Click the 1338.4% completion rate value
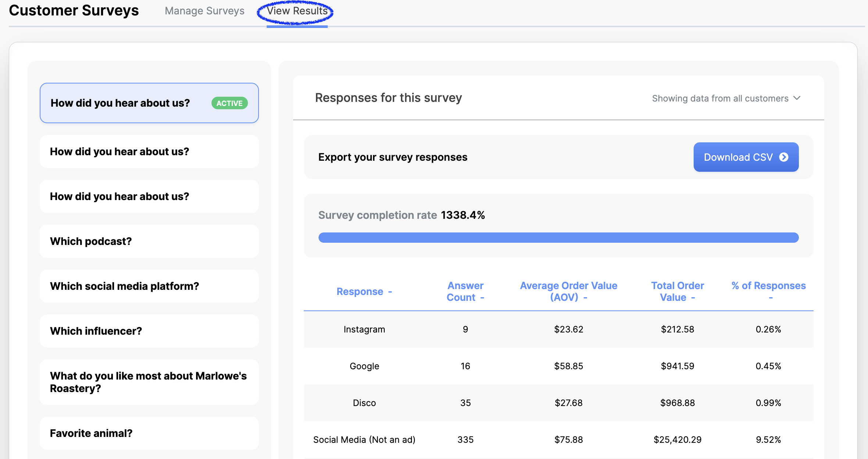The width and height of the screenshot is (868, 459). (x=463, y=215)
